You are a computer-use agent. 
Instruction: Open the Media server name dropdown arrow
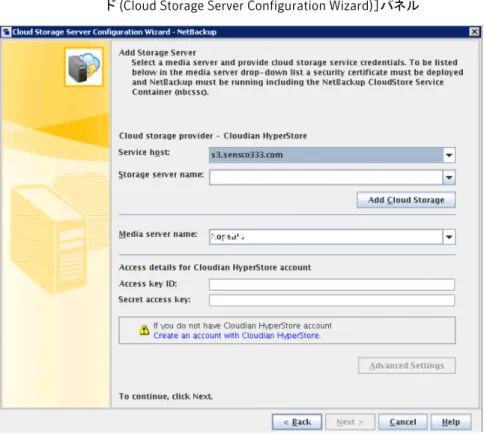[449, 237]
